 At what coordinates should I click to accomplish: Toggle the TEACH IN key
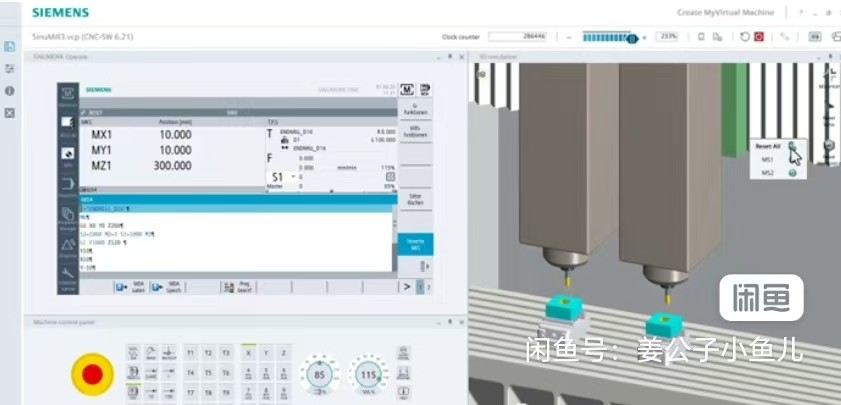coord(133,373)
